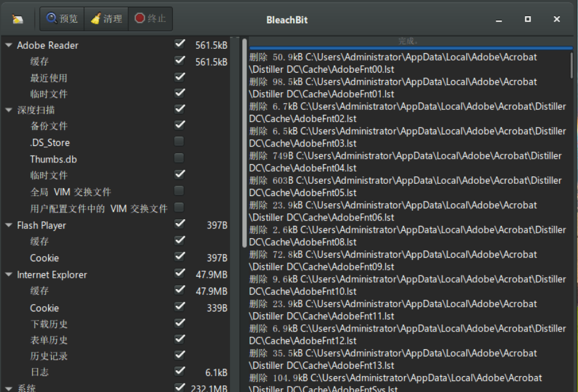Viewport: 578px width, 392px height.
Task: Uncheck the Adobe Reader group checkbox
Action: 179,44
